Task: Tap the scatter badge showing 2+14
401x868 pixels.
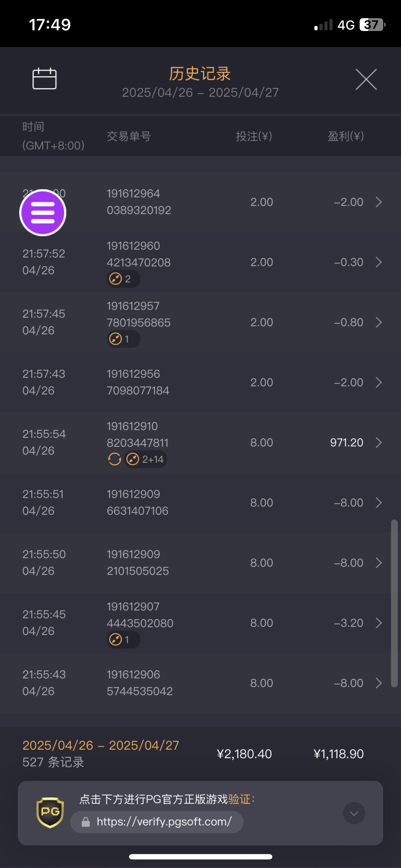Action: tap(146, 459)
